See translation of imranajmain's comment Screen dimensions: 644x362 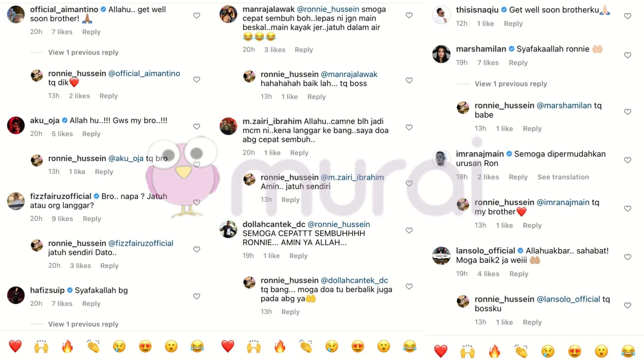coord(563,177)
